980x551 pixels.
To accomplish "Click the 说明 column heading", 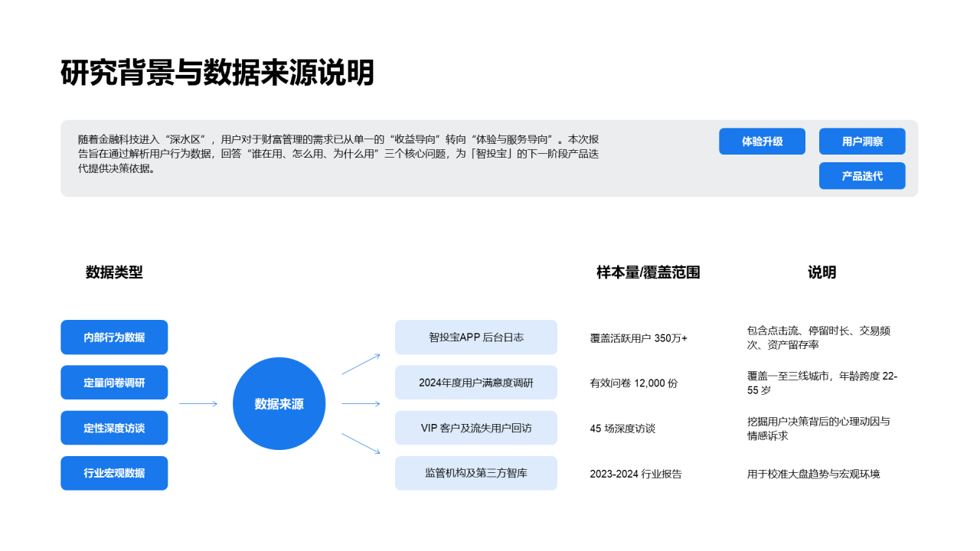I will pos(822,272).
